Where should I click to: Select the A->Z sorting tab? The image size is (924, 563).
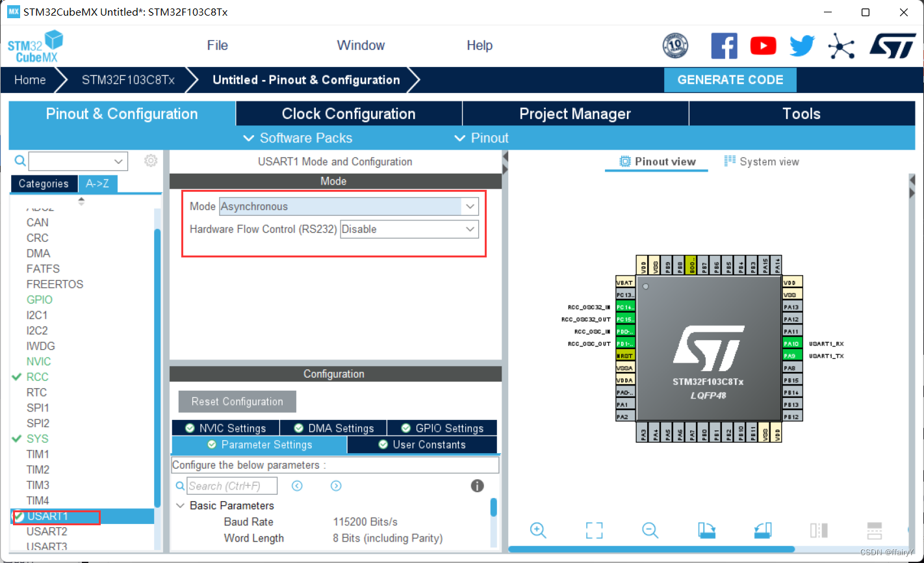click(98, 184)
